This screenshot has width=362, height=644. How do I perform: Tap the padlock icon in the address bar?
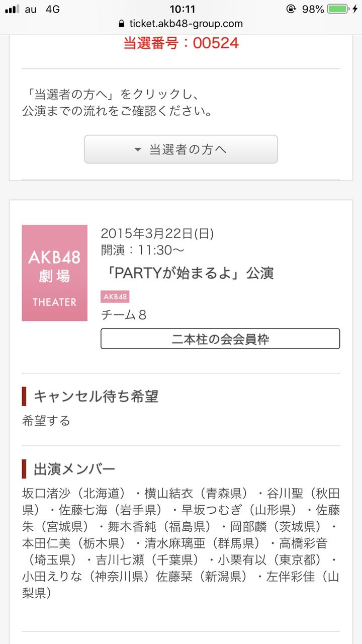coord(121,24)
